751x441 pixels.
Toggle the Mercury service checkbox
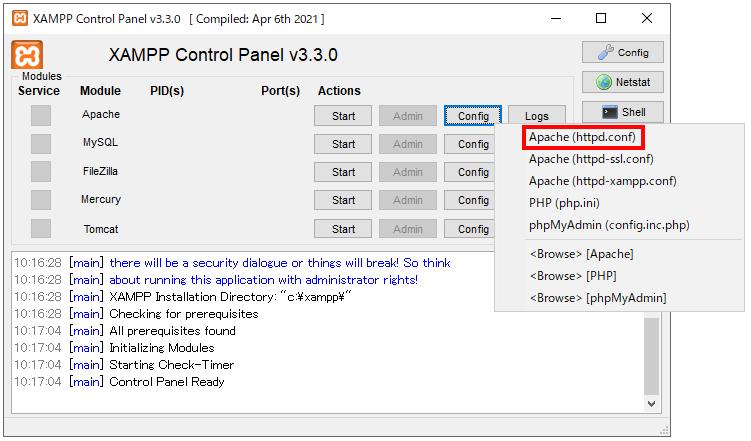[x=41, y=200]
